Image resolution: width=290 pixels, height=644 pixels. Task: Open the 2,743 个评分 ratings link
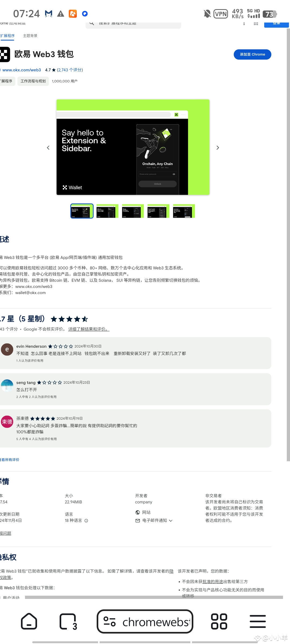(x=70, y=70)
